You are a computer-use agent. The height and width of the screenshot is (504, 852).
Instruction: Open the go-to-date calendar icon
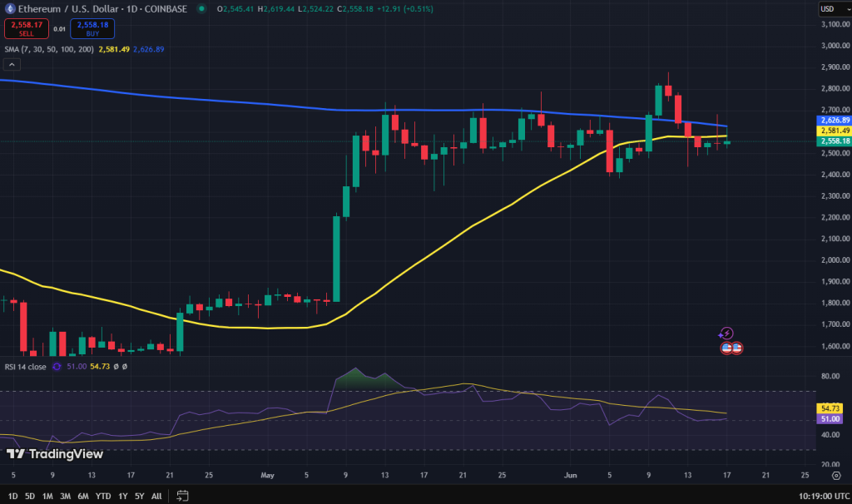[182, 496]
